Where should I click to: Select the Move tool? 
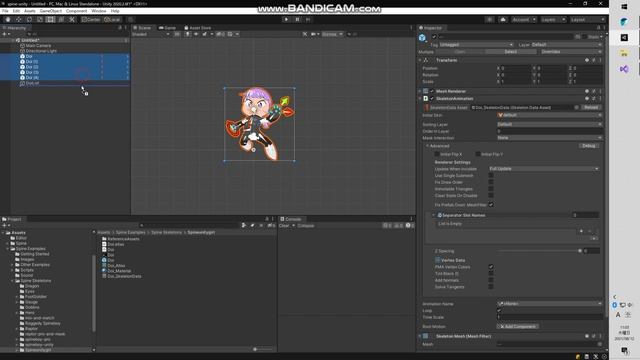18,19
